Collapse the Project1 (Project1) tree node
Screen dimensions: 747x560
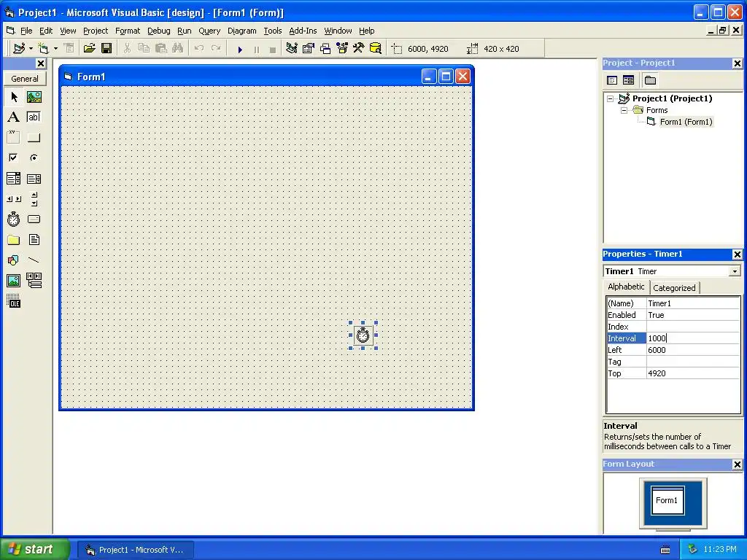611,98
